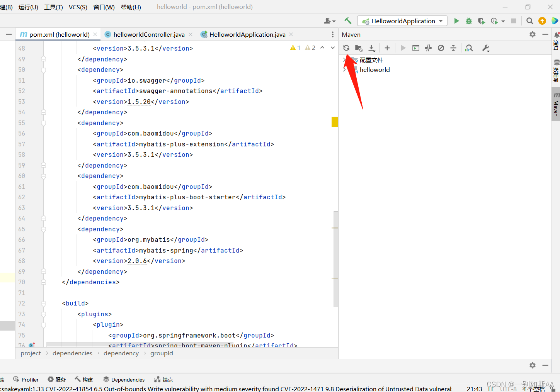Toggle Maven offline mode
This screenshot has width=560, height=392.
[428, 48]
